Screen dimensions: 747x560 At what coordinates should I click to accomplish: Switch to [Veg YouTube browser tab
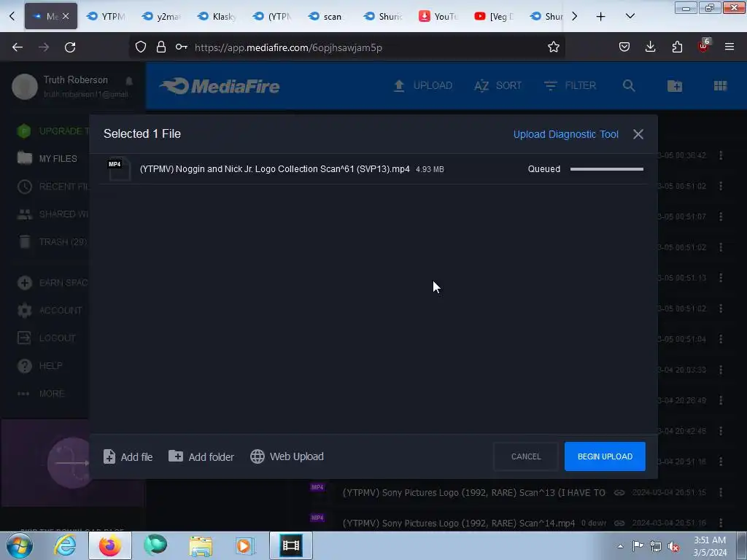point(494,16)
